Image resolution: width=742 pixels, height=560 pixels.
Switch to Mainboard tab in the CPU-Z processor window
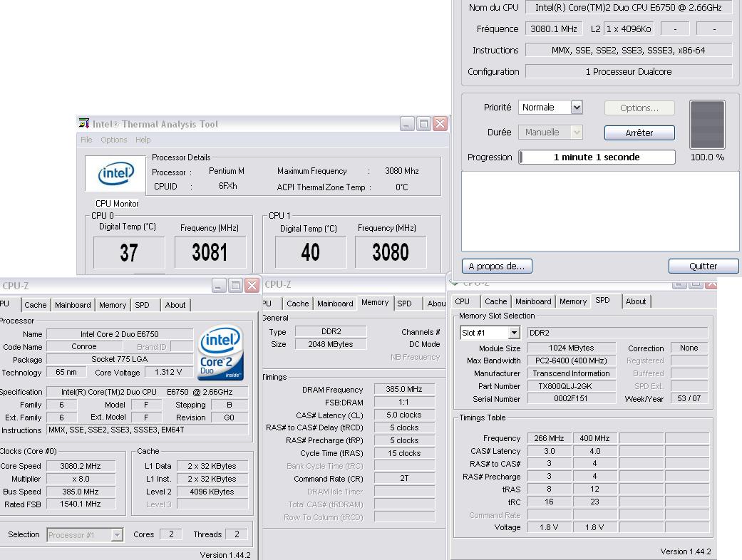point(73,305)
